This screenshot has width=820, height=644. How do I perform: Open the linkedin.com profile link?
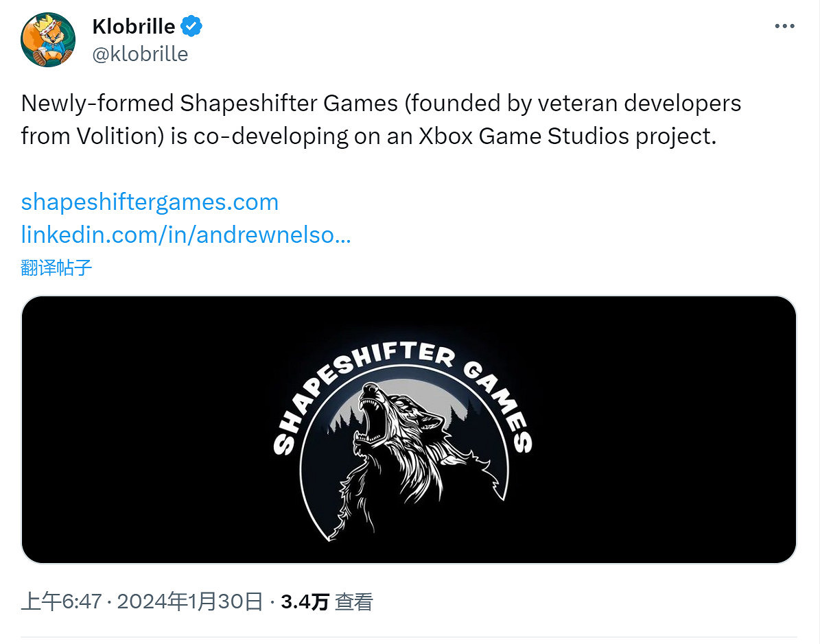tap(185, 235)
